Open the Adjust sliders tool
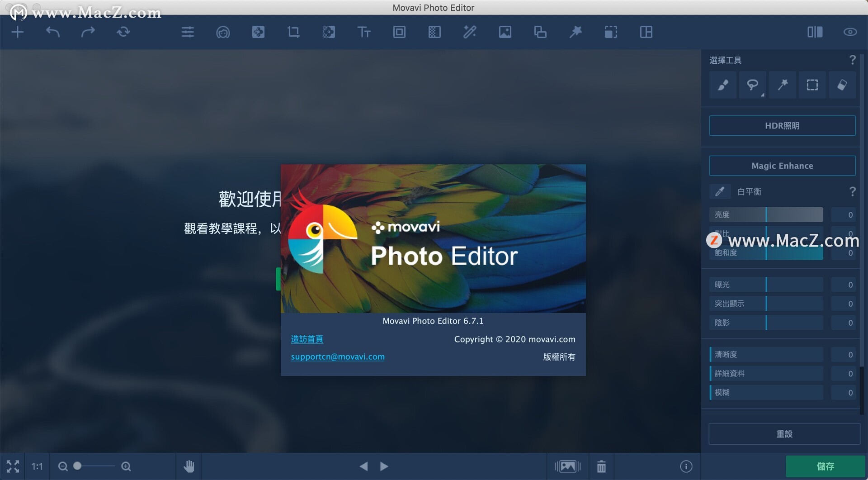 tap(188, 32)
